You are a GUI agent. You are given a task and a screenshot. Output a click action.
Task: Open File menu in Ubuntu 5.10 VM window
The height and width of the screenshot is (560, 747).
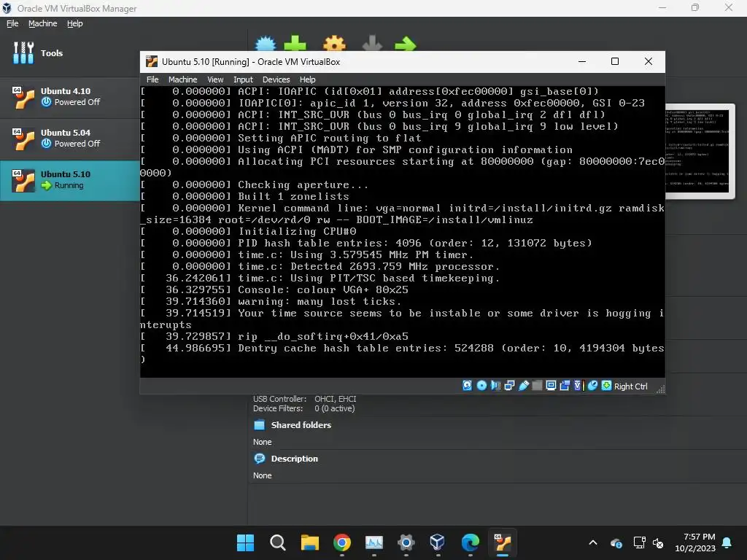(152, 79)
